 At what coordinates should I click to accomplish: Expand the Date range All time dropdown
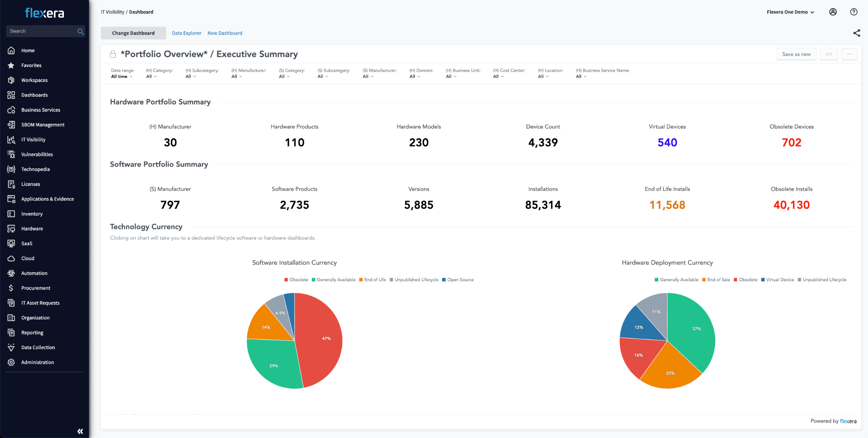click(x=122, y=77)
